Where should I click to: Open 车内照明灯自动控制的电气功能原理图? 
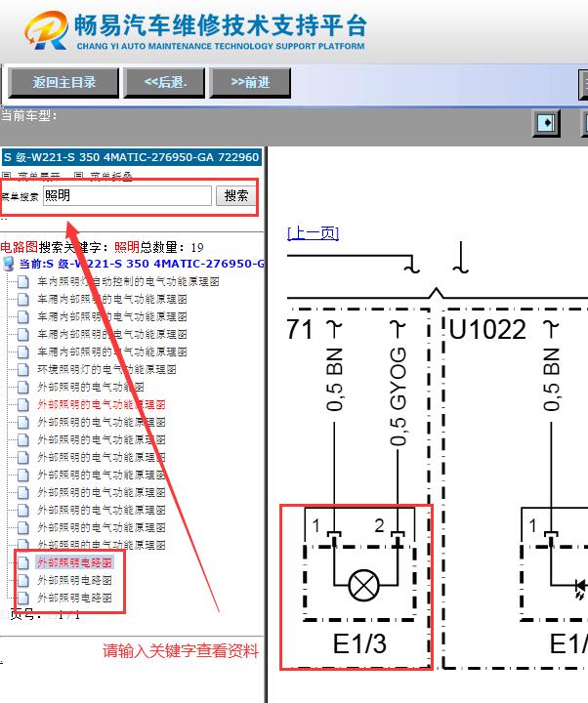point(128,281)
